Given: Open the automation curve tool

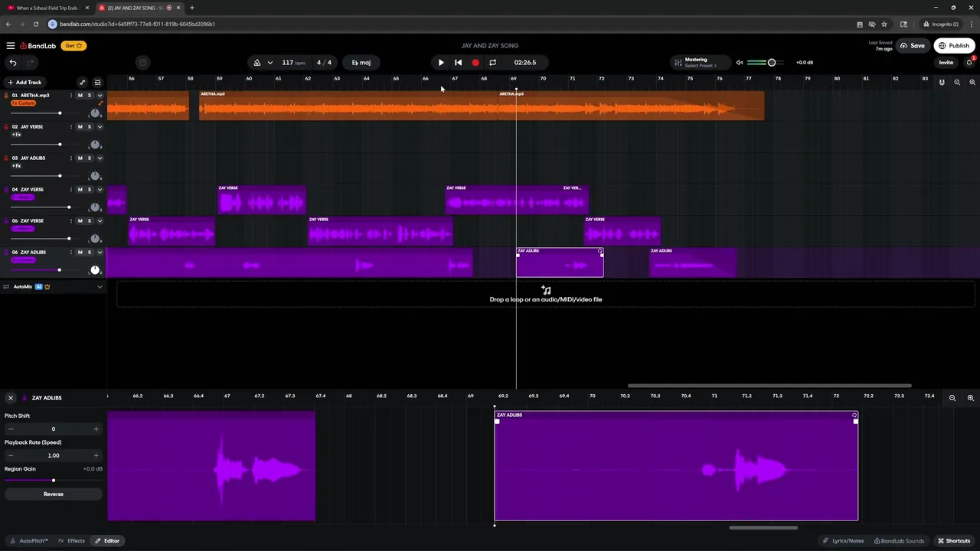Looking at the screenshot, I should click(83, 82).
